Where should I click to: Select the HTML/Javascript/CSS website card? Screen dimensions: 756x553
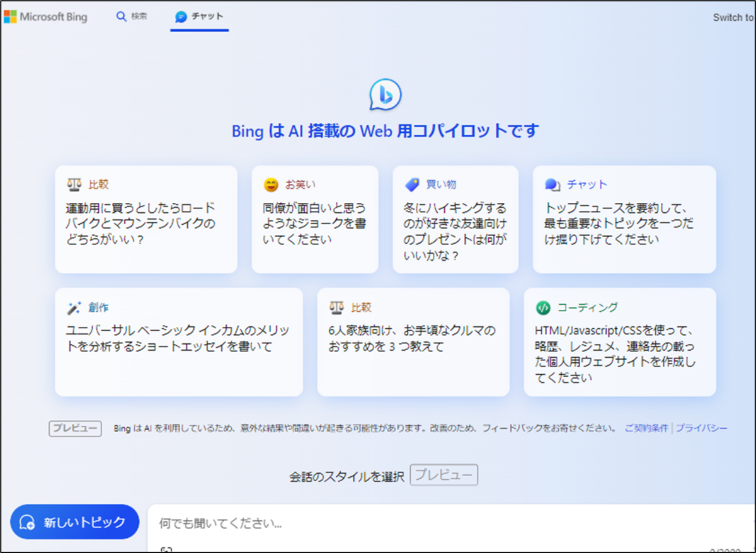[x=620, y=342]
